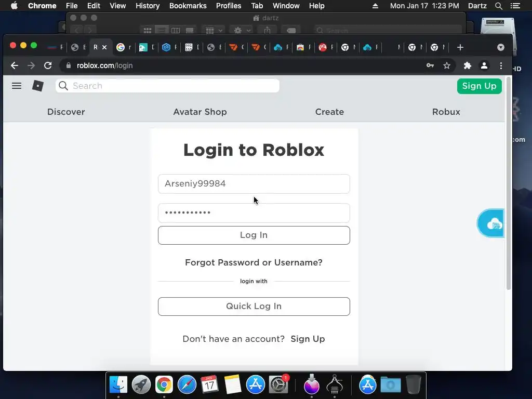This screenshot has width=532, height=399.
Task: Click the lock icon in the address bar
Action: pos(69,65)
